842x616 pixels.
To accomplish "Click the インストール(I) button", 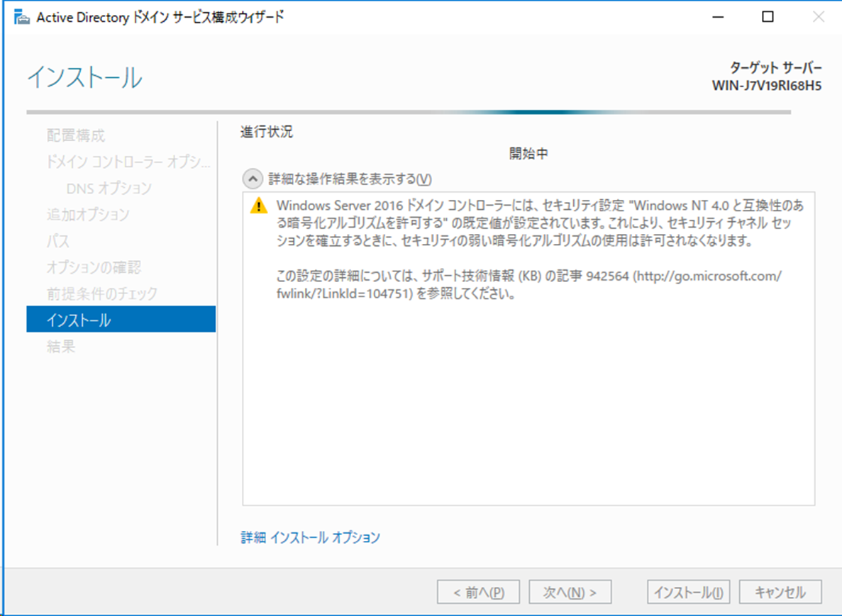I will (688, 592).
